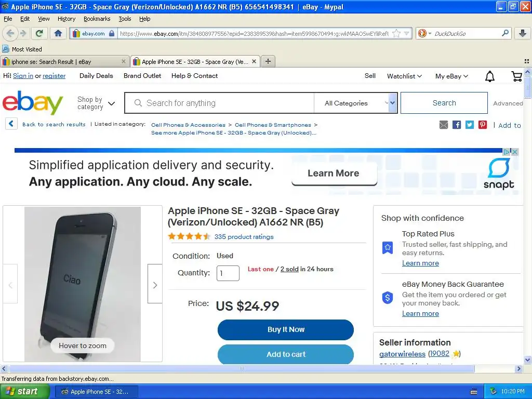Bookmark this page with the star icon

click(x=396, y=33)
